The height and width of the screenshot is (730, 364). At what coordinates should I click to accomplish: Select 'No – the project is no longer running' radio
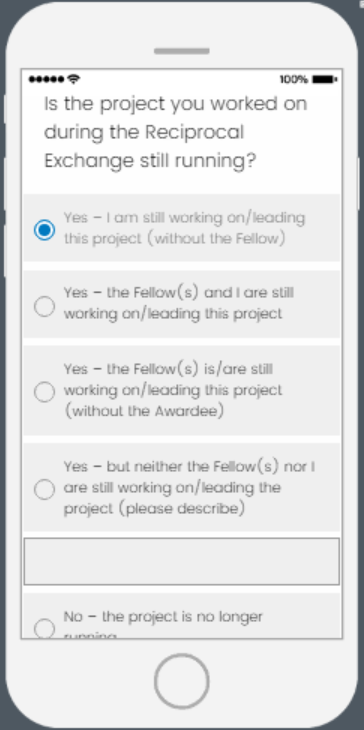point(44,629)
